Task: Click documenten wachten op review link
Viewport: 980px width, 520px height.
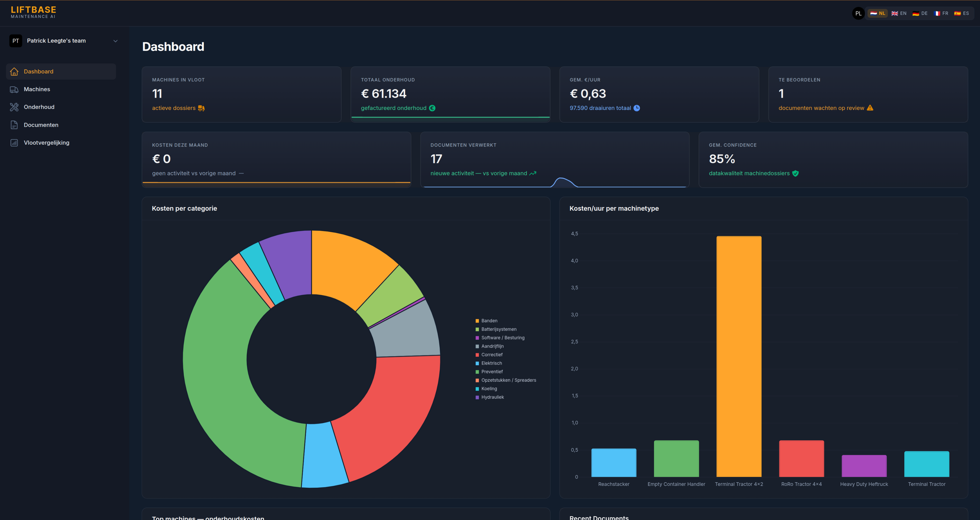Action: [x=821, y=108]
